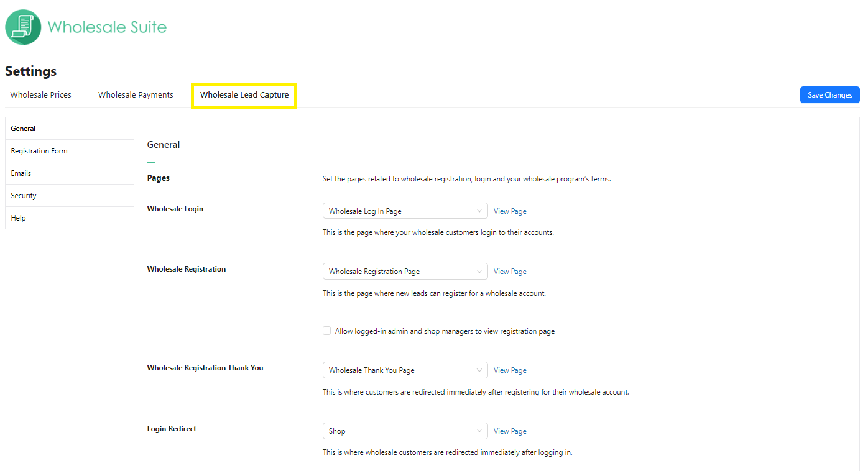Click the Wholesale Suite logo icon
Viewport: 868px width, 471px height.
point(22,27)
